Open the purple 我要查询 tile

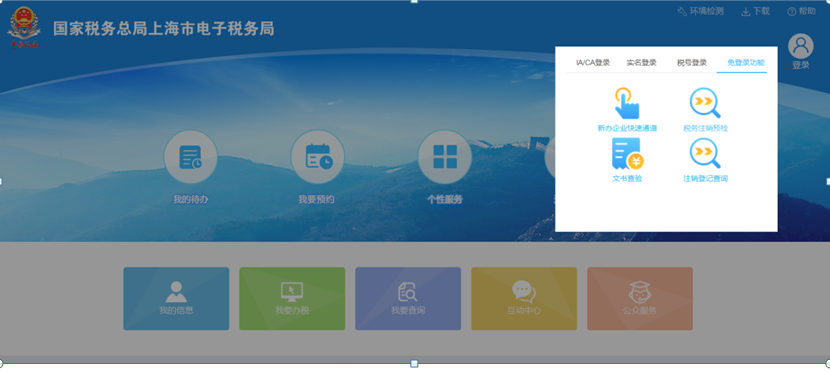point(408,298)
